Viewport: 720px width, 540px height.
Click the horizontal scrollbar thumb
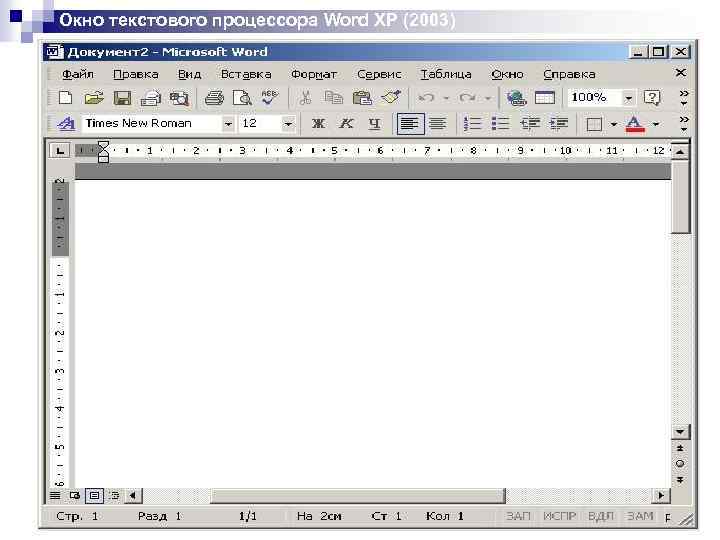pyautogui.click(x=358, y=496)
